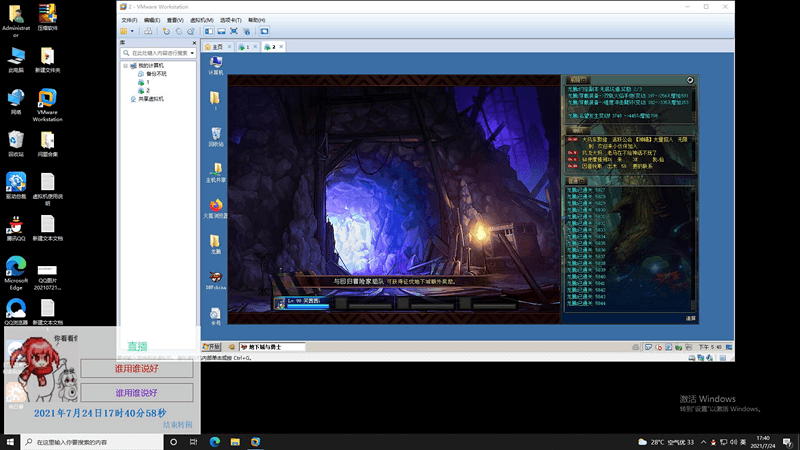Image resolution: width=800 pixels, height=450 pixels.
Task: Click Send Ctrl+Alt+Del toolbar icon
Action: tap(148, 31)
